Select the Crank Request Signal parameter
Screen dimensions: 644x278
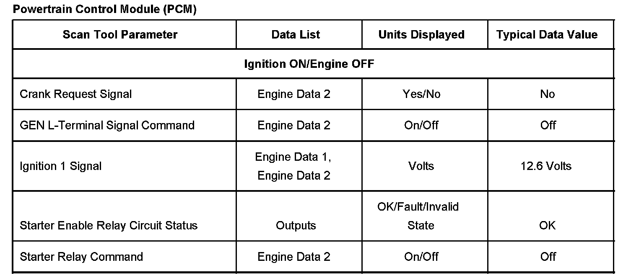pos(75,94)
